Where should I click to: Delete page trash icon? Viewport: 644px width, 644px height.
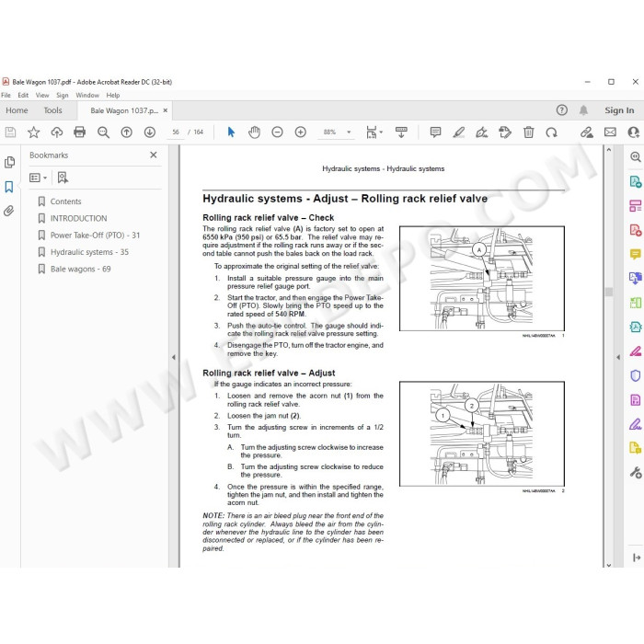point(529,132)
